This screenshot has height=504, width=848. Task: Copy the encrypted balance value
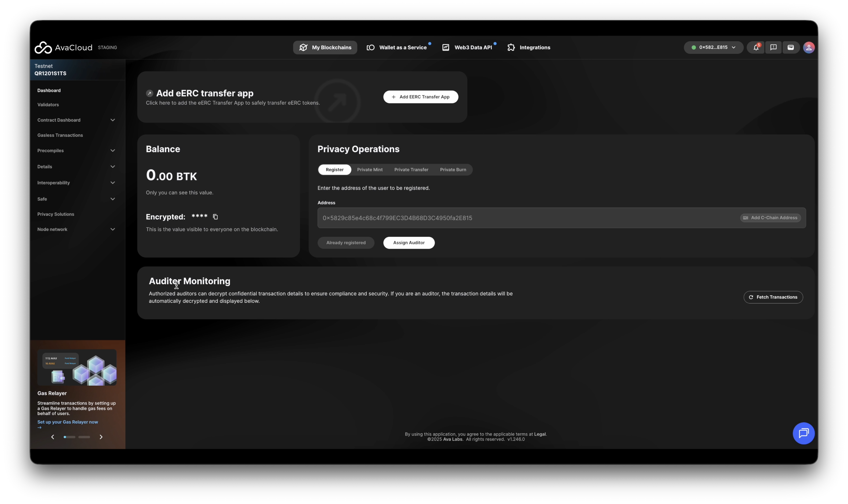(215, 217)
